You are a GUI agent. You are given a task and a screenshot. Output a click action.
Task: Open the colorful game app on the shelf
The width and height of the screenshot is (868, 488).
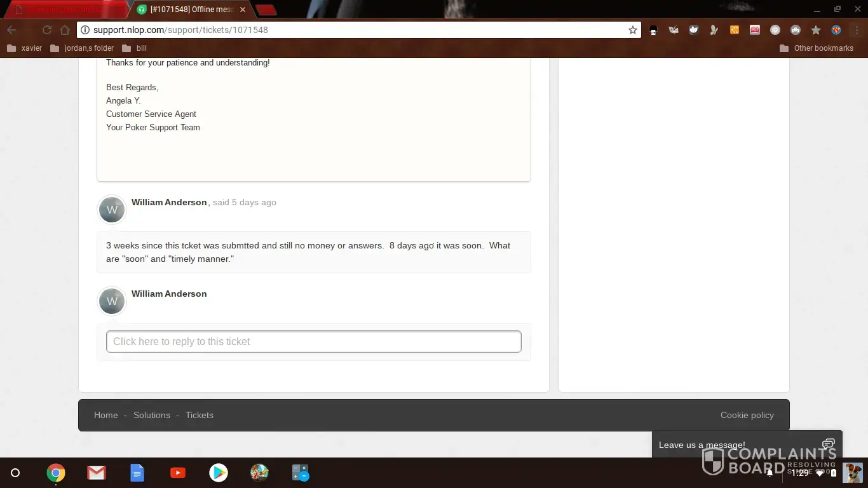[x=259, y=473]
